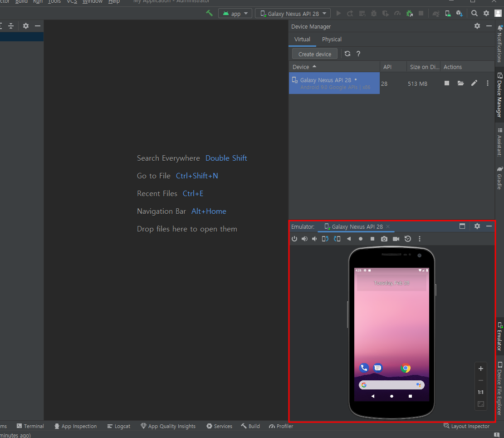Take emulator screenshot with camera icon
Screen dimensions: 504x438
pyautogui.click(x=384, y=239)
